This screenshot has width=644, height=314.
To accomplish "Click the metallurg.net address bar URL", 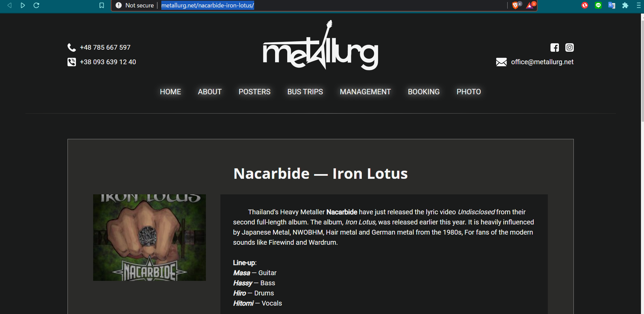I will click(x=208, y=5).
